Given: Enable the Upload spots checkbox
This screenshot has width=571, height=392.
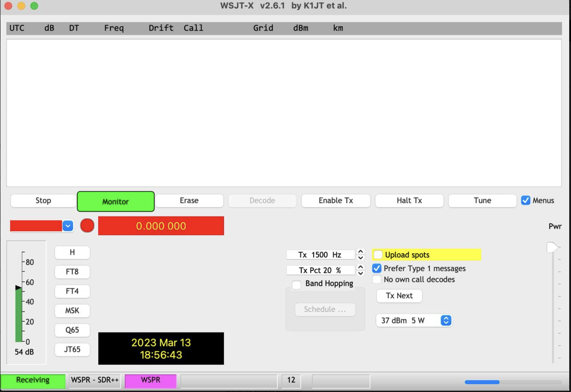Looking at the screenshot, I should [x=378, y=255].
